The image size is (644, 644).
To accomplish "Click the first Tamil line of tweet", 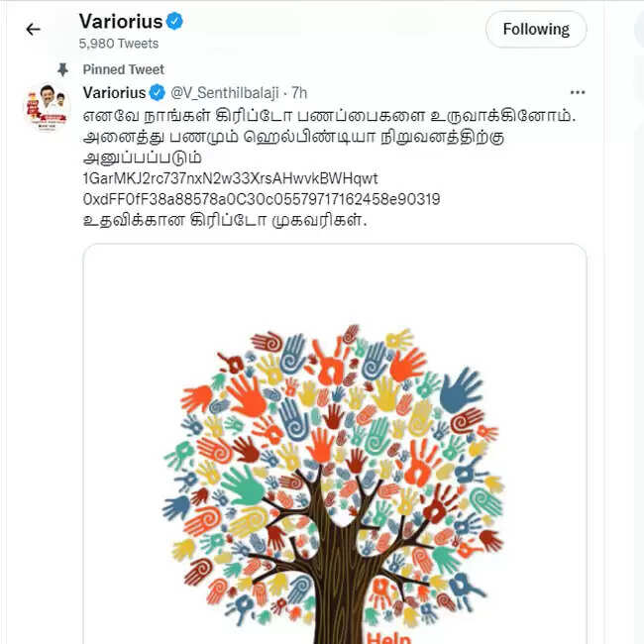I will pos(329,116).
